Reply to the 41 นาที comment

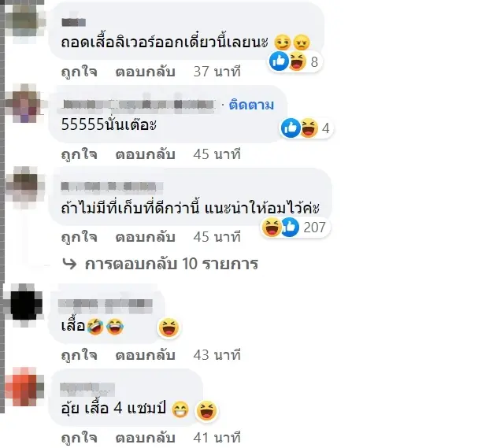(145, 438)
